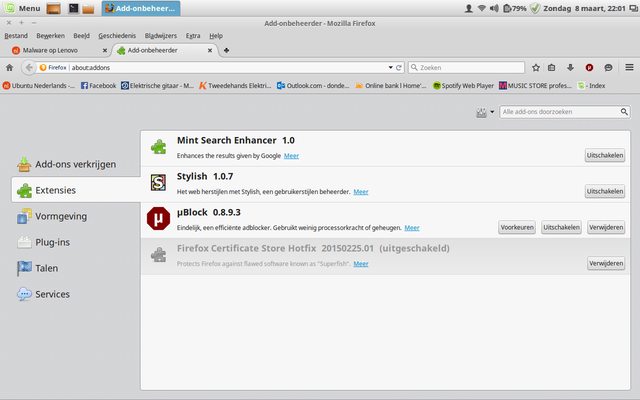
Task: Click the add-on search magnifier icon
Action: [624, 112]
